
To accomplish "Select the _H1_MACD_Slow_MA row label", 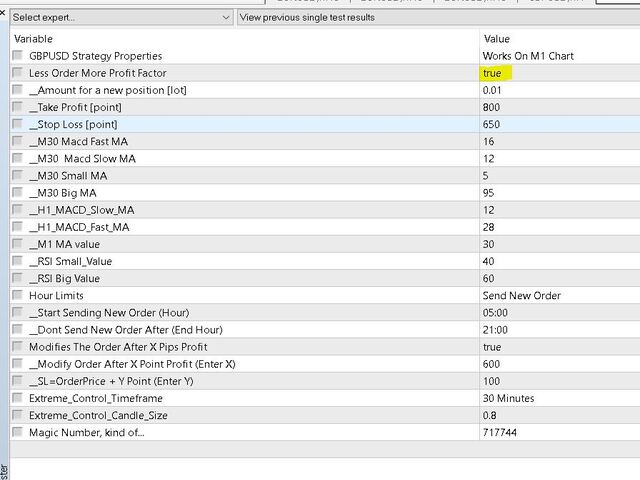I will coord(82,210).
